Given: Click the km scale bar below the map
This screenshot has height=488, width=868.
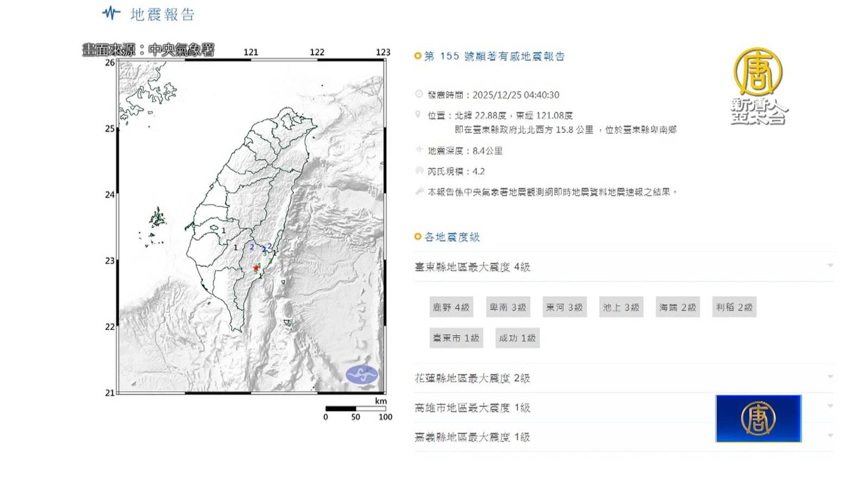Looking at the screenshot, I should 355,408.
